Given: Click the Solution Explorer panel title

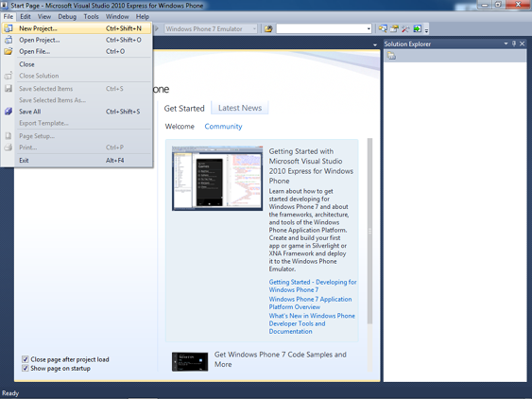Looking at the screenshot, I should [x=407, y=43].
